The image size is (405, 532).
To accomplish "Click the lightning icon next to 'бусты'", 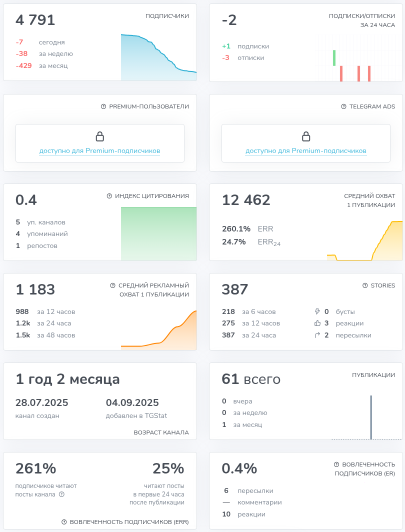I will pyautogui.click(x=317, y=311).
